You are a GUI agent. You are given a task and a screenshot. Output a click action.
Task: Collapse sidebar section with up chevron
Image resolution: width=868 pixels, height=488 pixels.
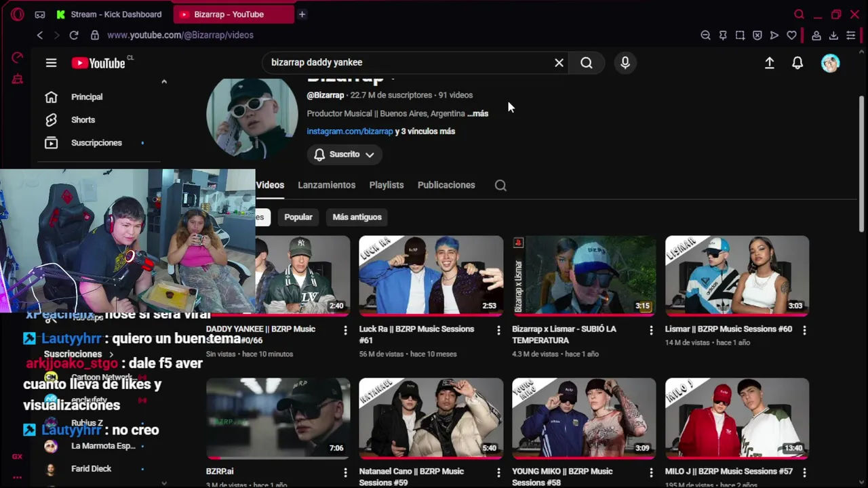click(163, 81)
